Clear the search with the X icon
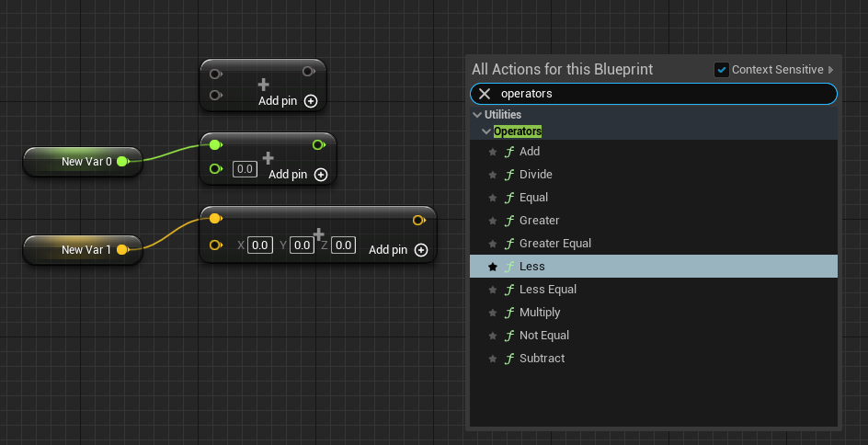This screenshot has width=868, height=445. click(485, 94)
